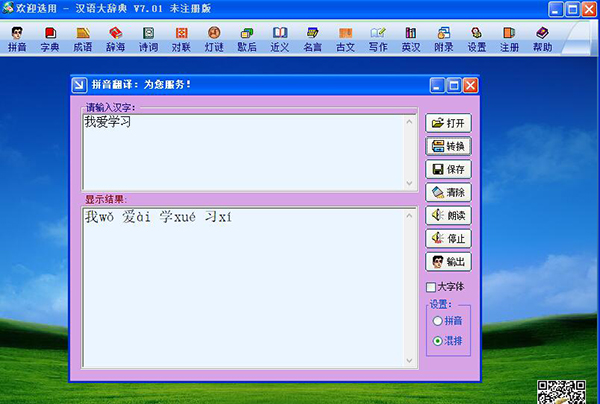Image resolution: width=600 pixels, height=404 pixels.
Task: Select the 对联 couplets icon
Action: (181, 39)
